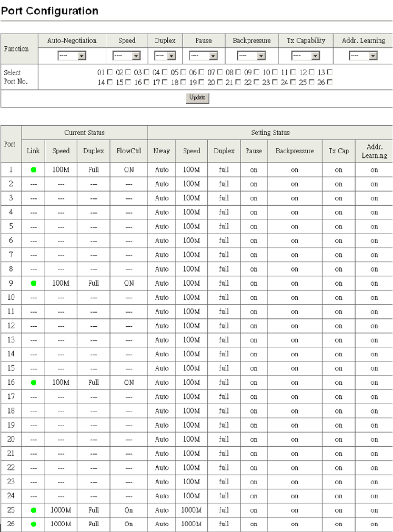
Task: Click the green link status dot for port 16
Action: click(x=33, y=383)
